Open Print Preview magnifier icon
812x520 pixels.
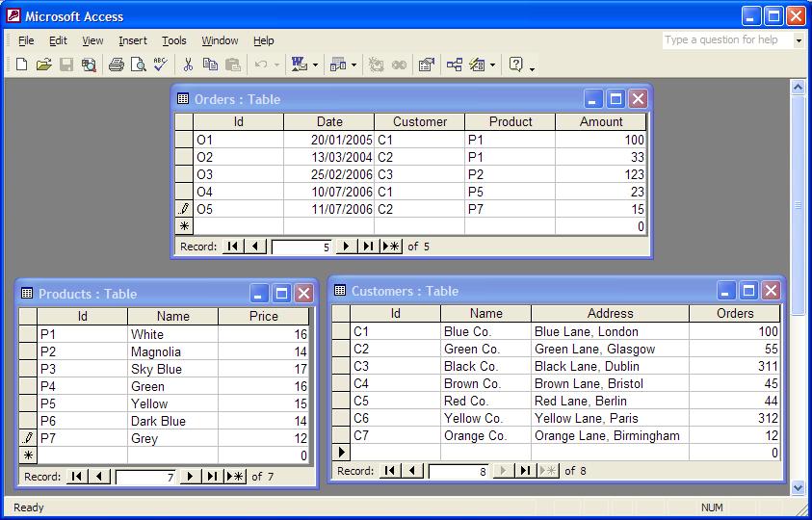point(139,65)
